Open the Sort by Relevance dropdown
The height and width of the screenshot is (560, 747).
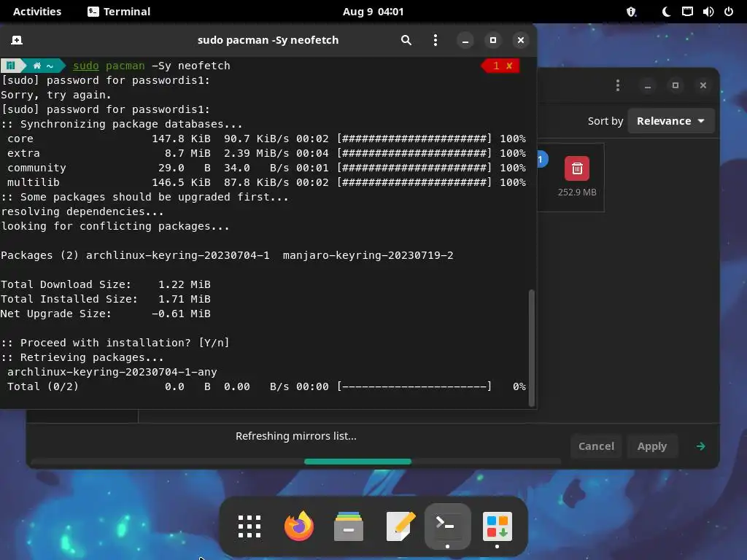671,121
